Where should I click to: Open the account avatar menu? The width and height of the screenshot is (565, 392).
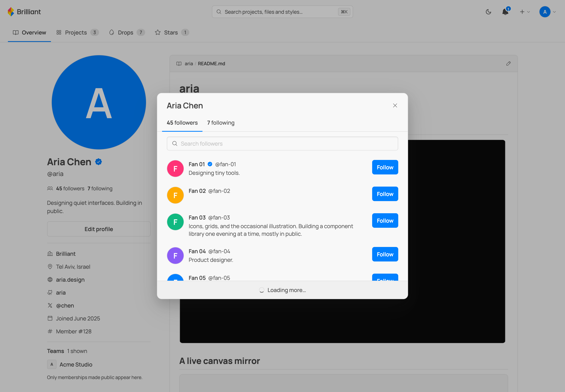click(548, 12)
